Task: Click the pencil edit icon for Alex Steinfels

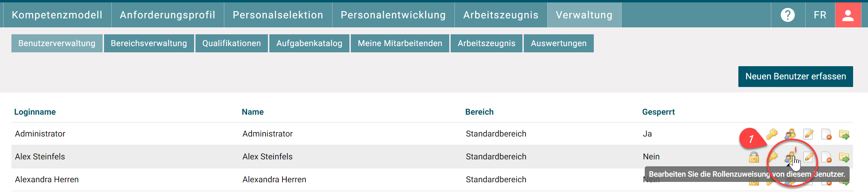Action: (808, 157)
